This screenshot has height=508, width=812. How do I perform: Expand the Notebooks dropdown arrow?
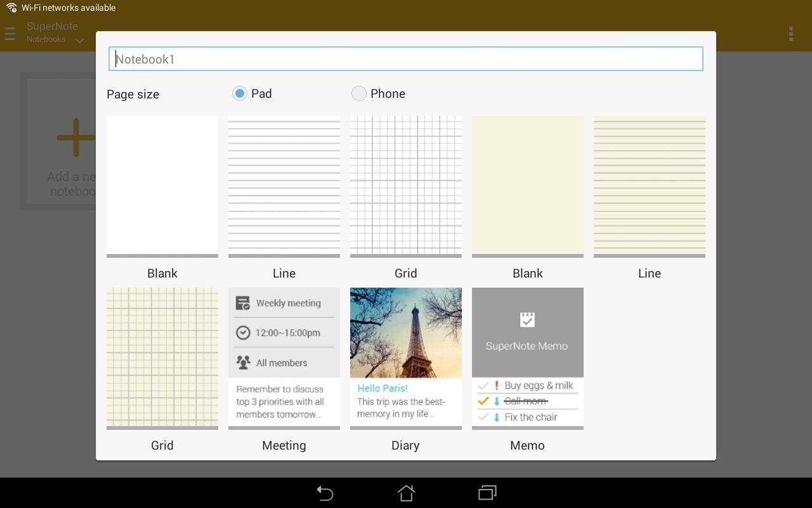click(x=79, y=41)
